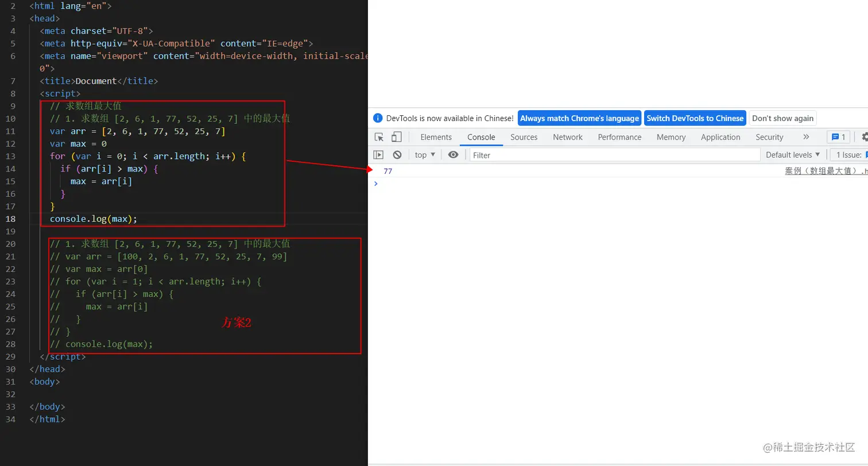This screenshot has height=466, width=868.
Task: Expand more DevTools tabs with double chevron
Action: tap(806, 137)
